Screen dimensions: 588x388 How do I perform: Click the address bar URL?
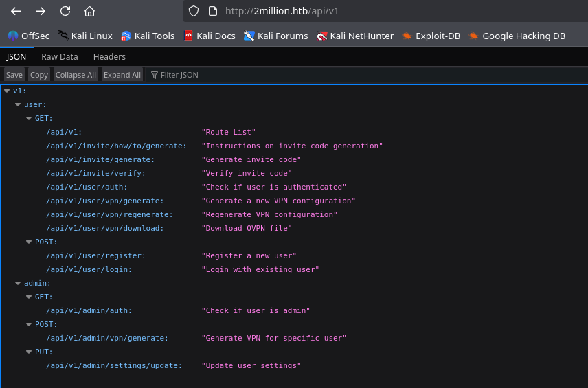point(282,11)
